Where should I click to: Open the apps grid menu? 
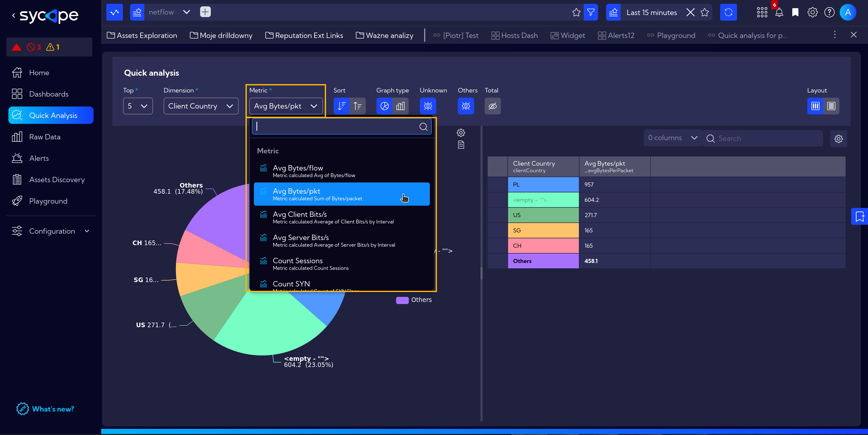pyautogui.click(x=762, y=12)
